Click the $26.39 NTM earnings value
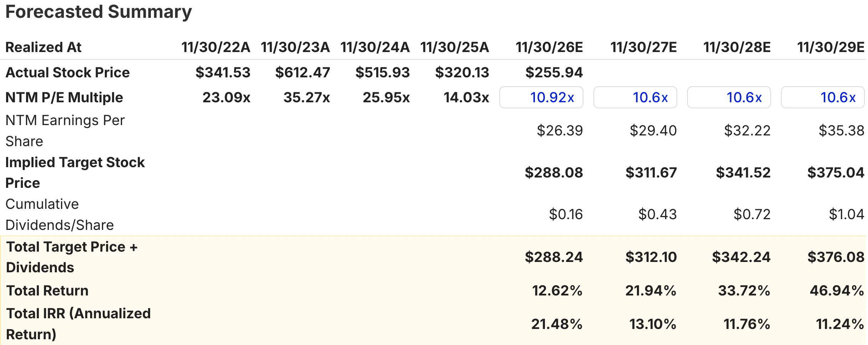Viewport: 868px width, 345px height. tap(560, 130)
